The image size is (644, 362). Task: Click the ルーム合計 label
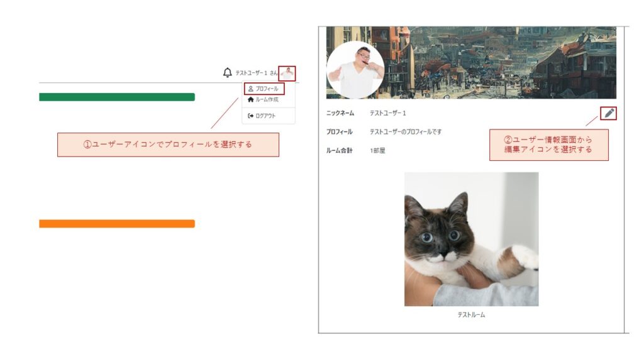coord(339,151)
